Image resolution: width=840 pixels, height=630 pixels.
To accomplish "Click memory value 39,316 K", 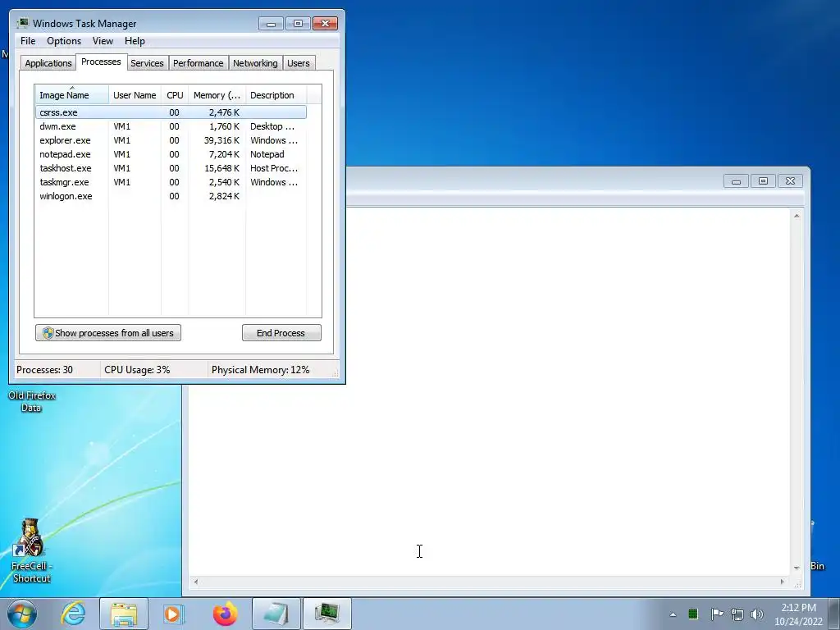I will [221, 140].
